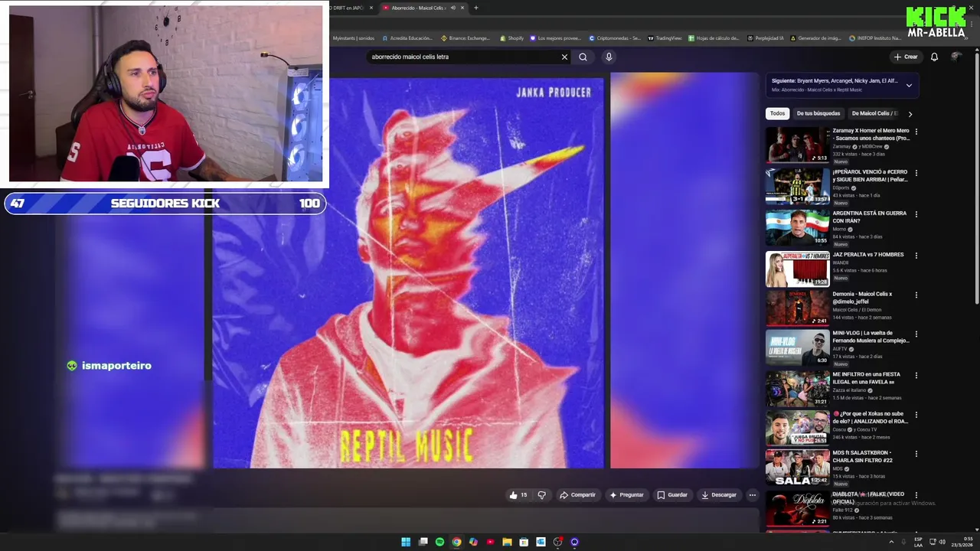Open the Zaramay X Homer video thumbnail
980x551 pixels.
tap(798, 145)
